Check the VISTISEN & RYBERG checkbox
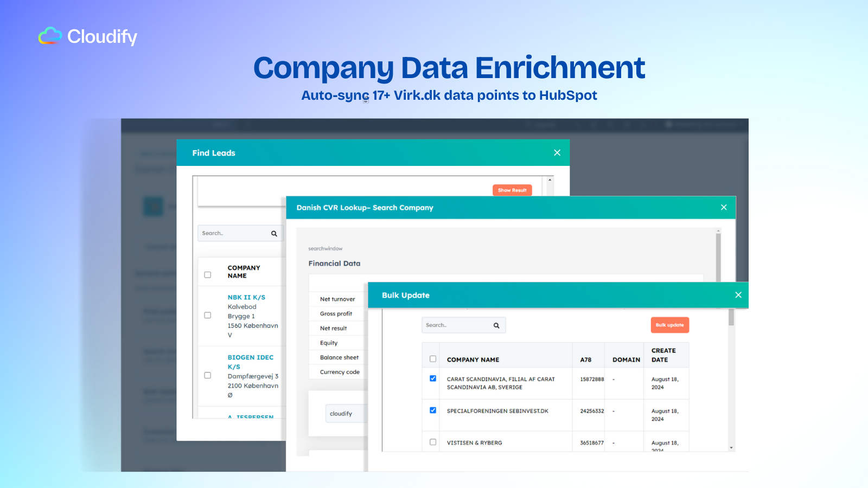 [x=433, y=442]
